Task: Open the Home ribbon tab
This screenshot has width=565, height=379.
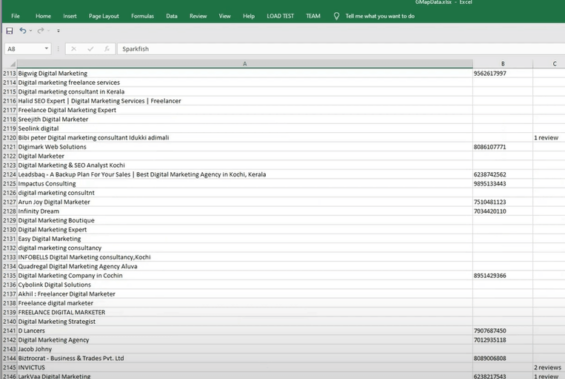Action: click(43, 16)
